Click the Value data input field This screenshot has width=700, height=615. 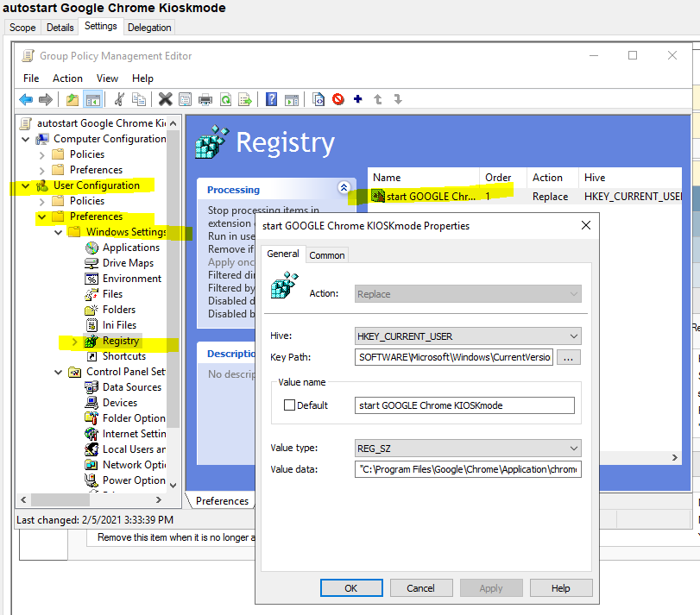click(x=468, y=469)
